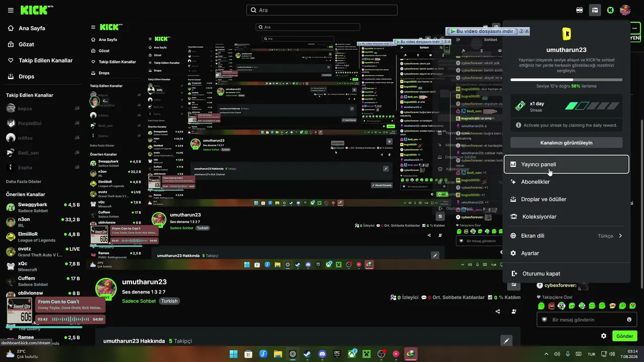Image resolution: width=644 pixels, height=362 pixels.
Task: Click the share icon below the stream stats
Action: 498,312
